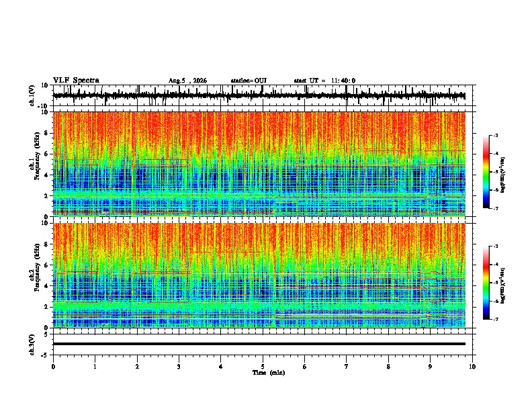The height and width of the screenshot is (411, 532).
Task: Click time axis tick label '4'
Action: tap(220, 367)
